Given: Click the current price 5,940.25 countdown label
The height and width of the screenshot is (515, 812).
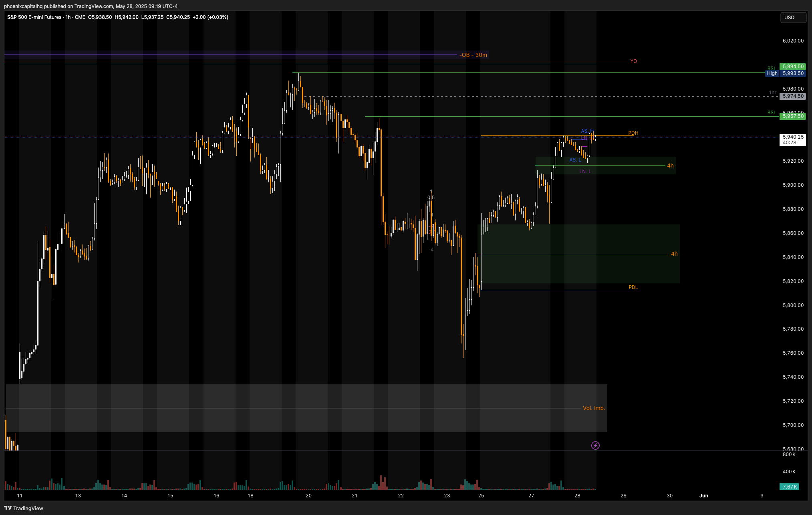Looking at the screenshot, I should point(793,140).
